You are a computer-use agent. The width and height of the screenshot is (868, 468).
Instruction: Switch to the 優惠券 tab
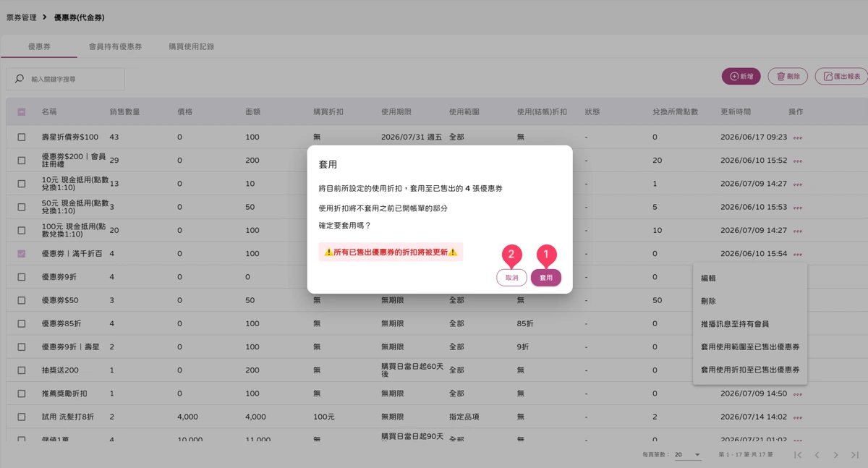[39, 46]
